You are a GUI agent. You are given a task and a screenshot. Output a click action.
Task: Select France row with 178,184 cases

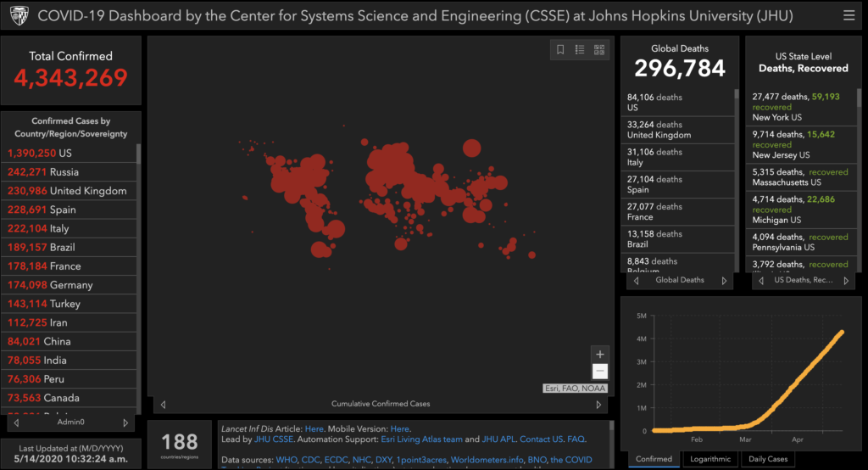(70, 266)
